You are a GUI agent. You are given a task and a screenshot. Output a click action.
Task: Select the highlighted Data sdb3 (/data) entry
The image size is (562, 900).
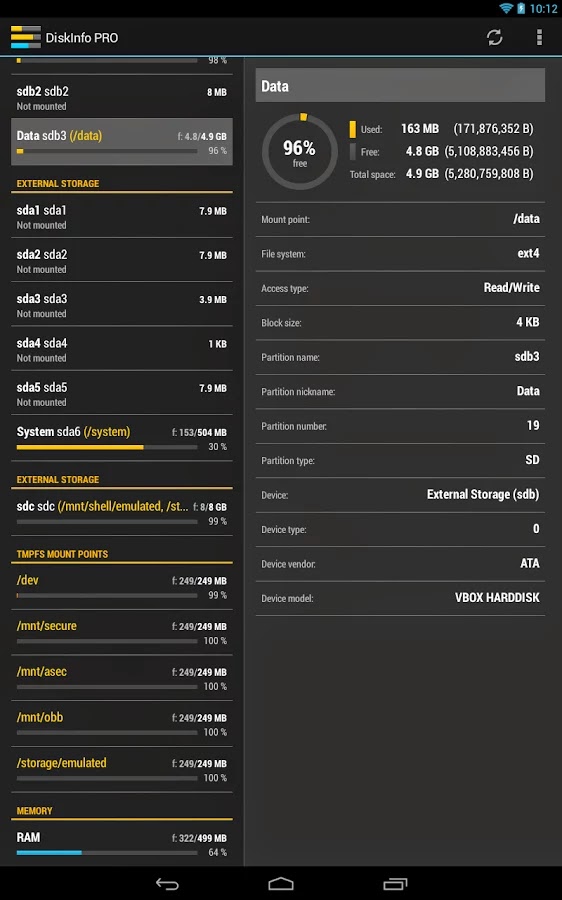click(x=122, y=142)
